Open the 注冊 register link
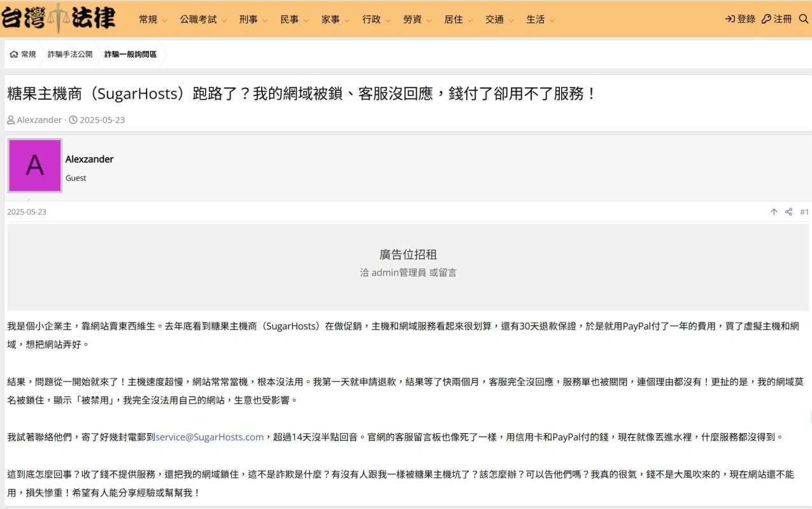This screenshot has width=812, height=509. (777, 19)
